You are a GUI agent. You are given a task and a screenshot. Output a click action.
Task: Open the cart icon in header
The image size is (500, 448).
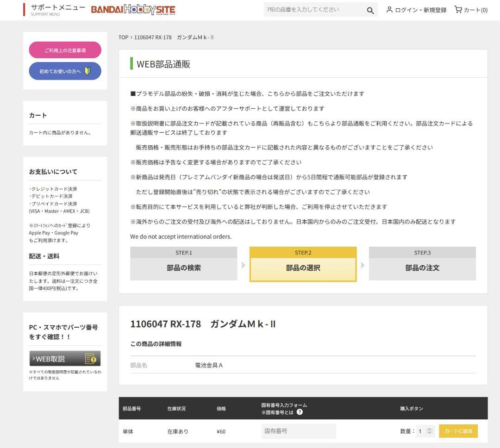(x=458, y=10)
